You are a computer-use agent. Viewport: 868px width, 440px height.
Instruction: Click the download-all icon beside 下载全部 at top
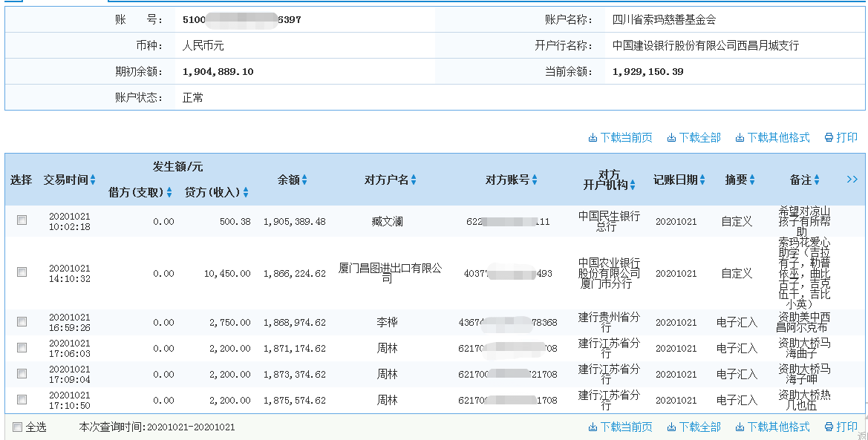tap(670, 137)
